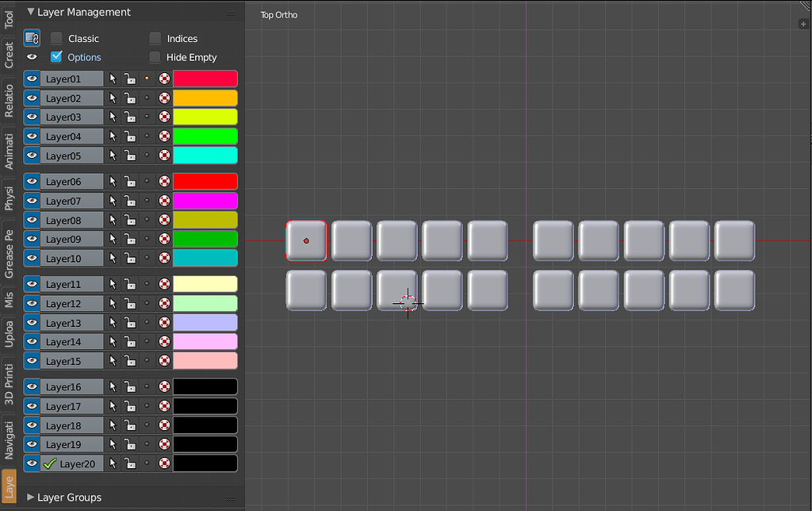Viewport: 812px width, 511px height.
Task: Click the lock icon for Layer17
Action: (x=130, y=405)
